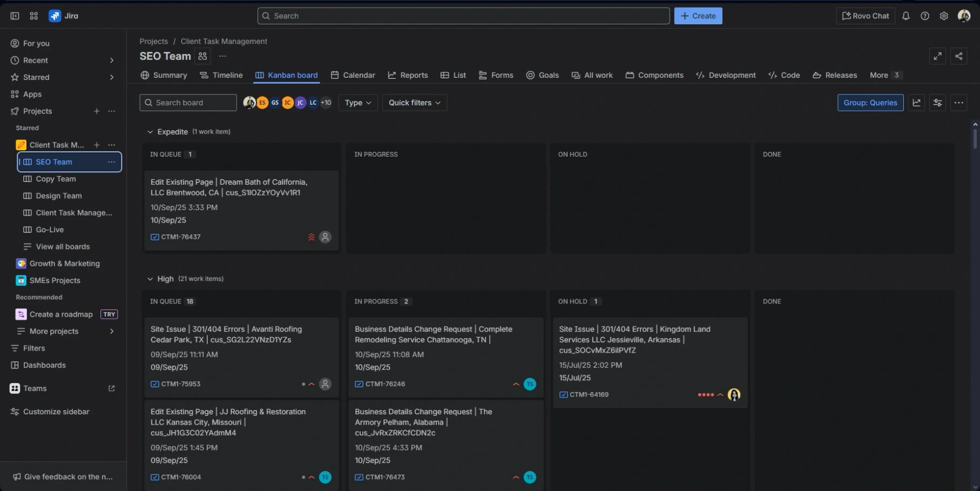Open the notifications bell
The height and width of the screenshot is (491, 980).
pos(905,16)
